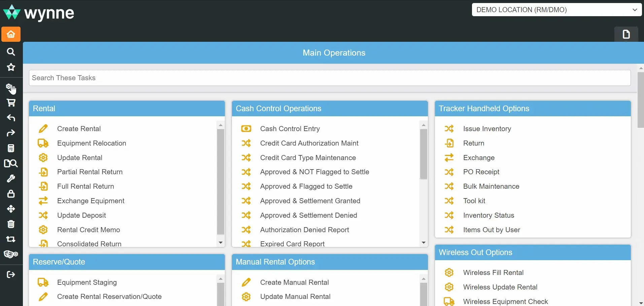Click inside the Search These Tasks field
This screenshot has height=306, width=644.
202,78
